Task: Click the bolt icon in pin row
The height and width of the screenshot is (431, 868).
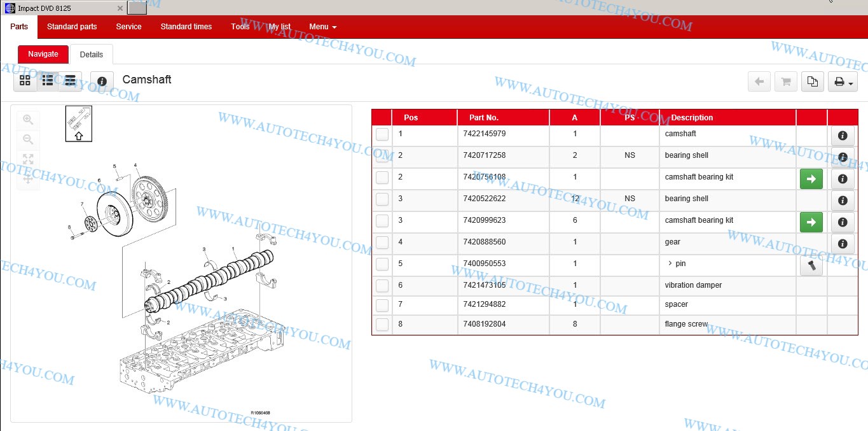Action: (811, 266)
